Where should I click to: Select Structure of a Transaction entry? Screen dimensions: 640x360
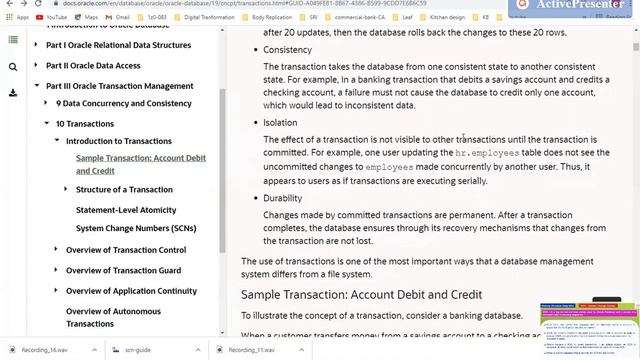point(124,189)
